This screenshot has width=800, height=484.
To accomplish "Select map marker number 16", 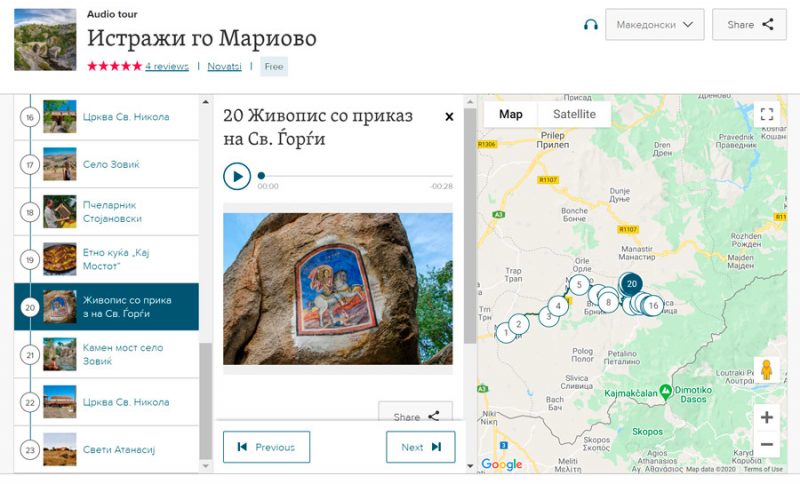I will point(653,305).
